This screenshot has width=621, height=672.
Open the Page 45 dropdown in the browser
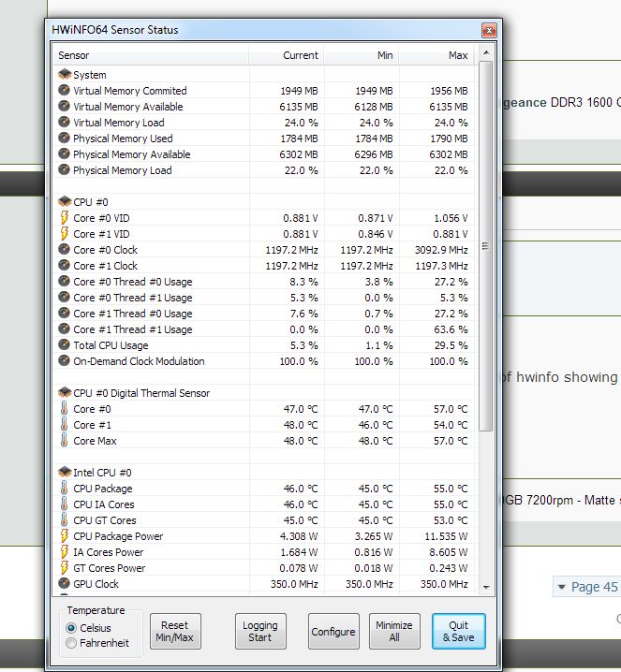point(587,587)
